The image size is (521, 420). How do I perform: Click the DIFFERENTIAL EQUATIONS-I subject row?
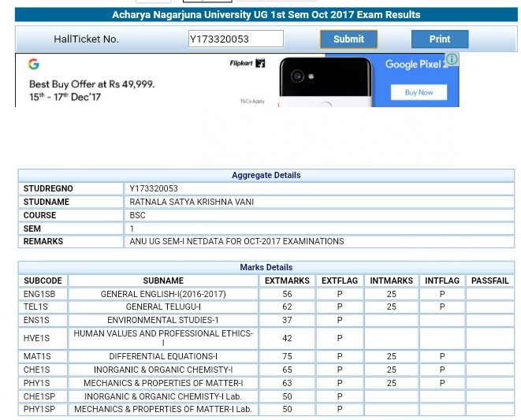[x=163, y=356]
